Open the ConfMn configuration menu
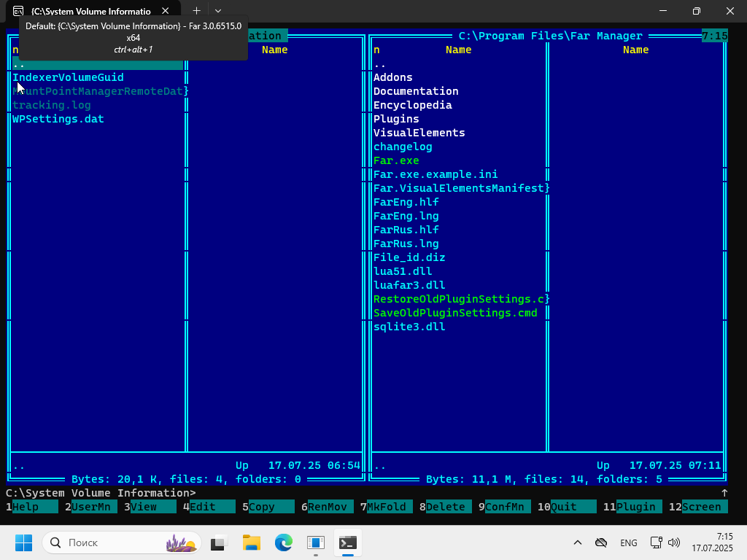This screenshot has height=560, width=747. click(507, 507)
